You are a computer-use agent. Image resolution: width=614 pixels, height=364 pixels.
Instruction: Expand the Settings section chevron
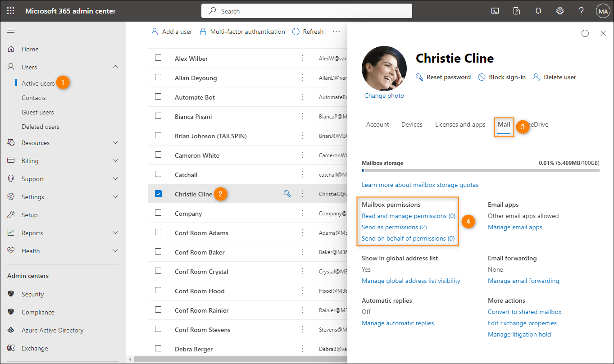pyautogui.click(x=115, y=197)
